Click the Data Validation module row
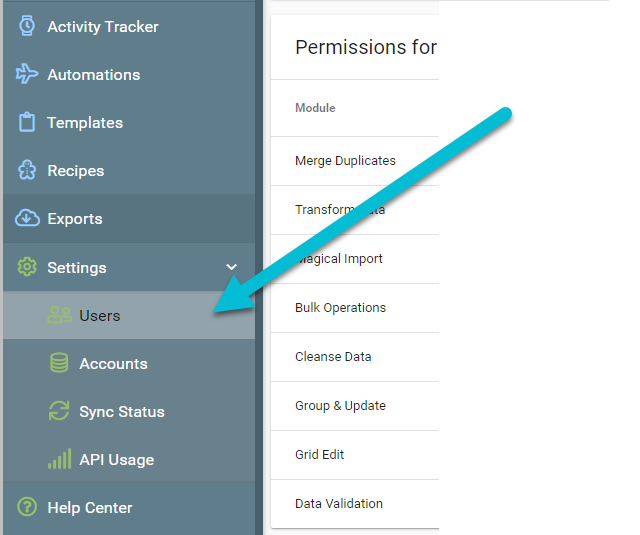Screen dimensions: 640x535 point(355,504)
